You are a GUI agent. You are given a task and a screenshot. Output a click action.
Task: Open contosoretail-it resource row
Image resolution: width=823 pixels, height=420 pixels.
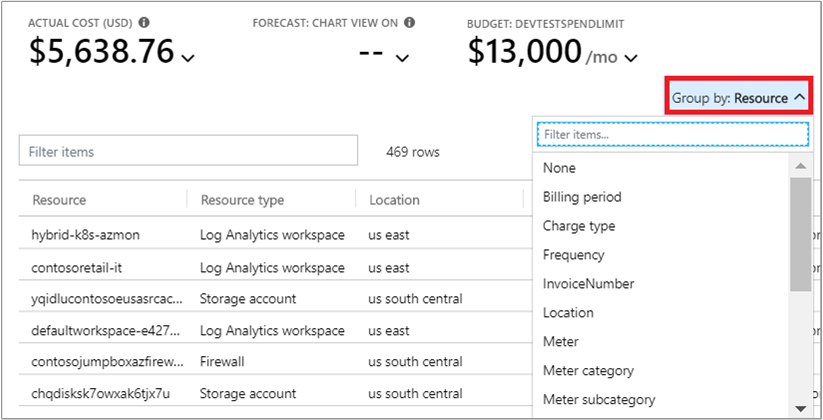click(x=76, y=268)
